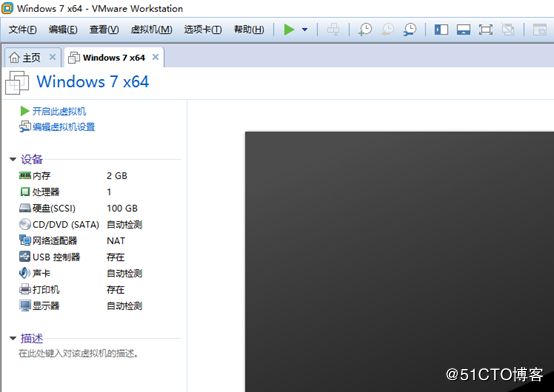
Task: Toggle the thumbnail bar view icon
Action: [x=463, y=30]
